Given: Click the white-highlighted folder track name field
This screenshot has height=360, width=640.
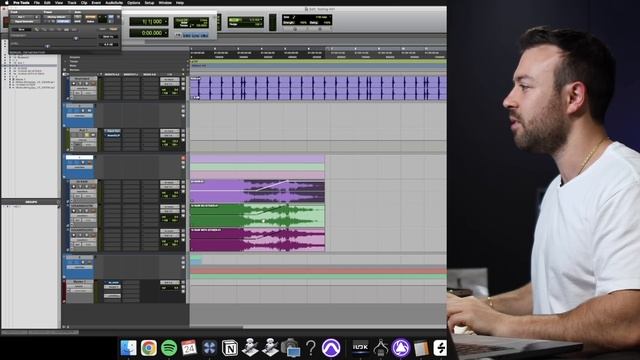Looking at the screenshot, I should point(79,157).
